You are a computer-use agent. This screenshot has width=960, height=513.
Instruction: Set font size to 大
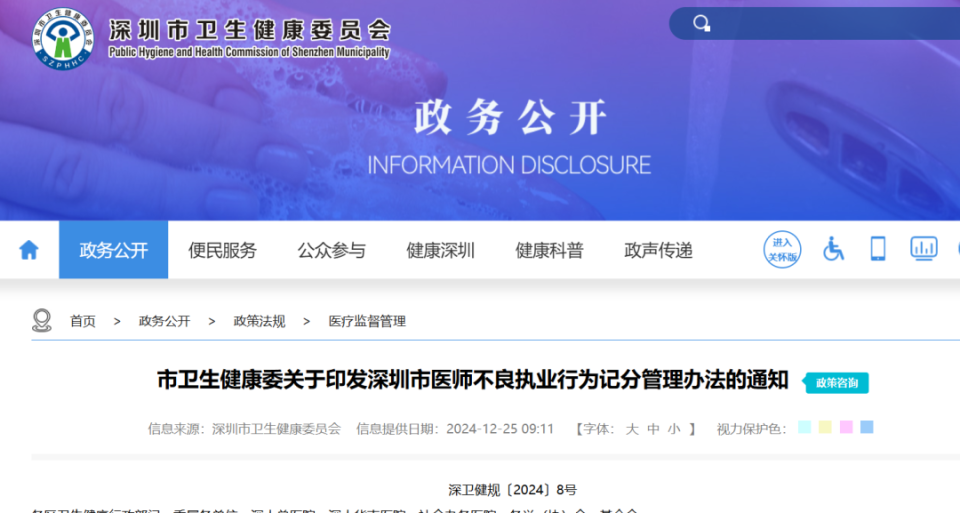point(632,429)
